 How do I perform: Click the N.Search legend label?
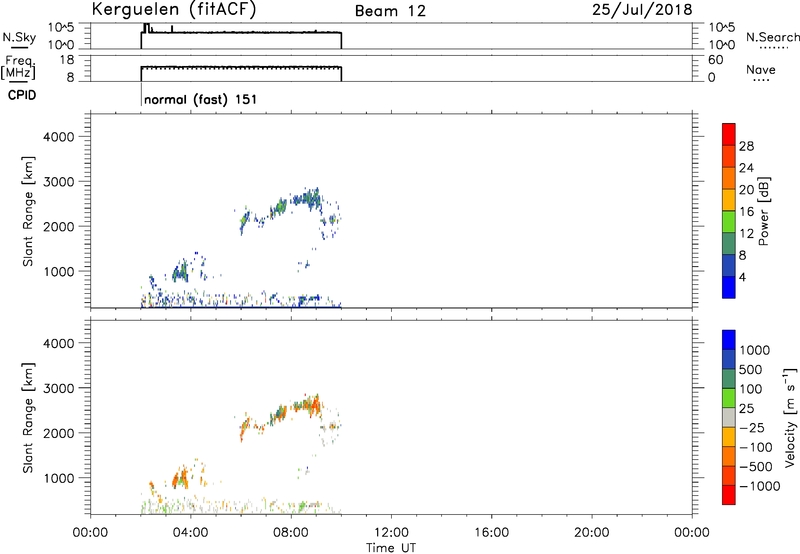(772, 37)
